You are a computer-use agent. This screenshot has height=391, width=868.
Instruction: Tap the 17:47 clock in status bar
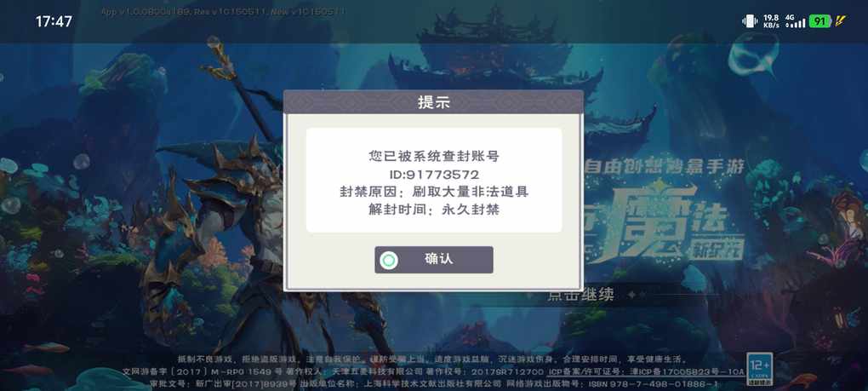tap(54, 21)
